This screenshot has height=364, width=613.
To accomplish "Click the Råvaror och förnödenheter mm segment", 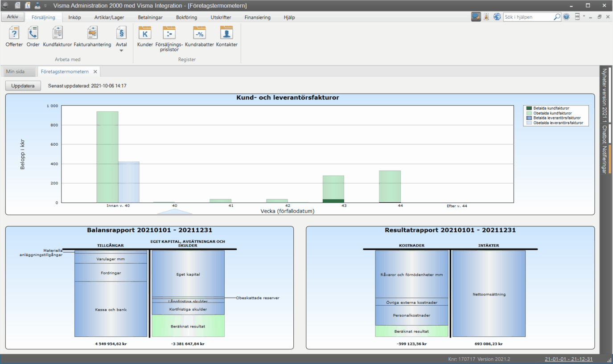I will point(411,274).
